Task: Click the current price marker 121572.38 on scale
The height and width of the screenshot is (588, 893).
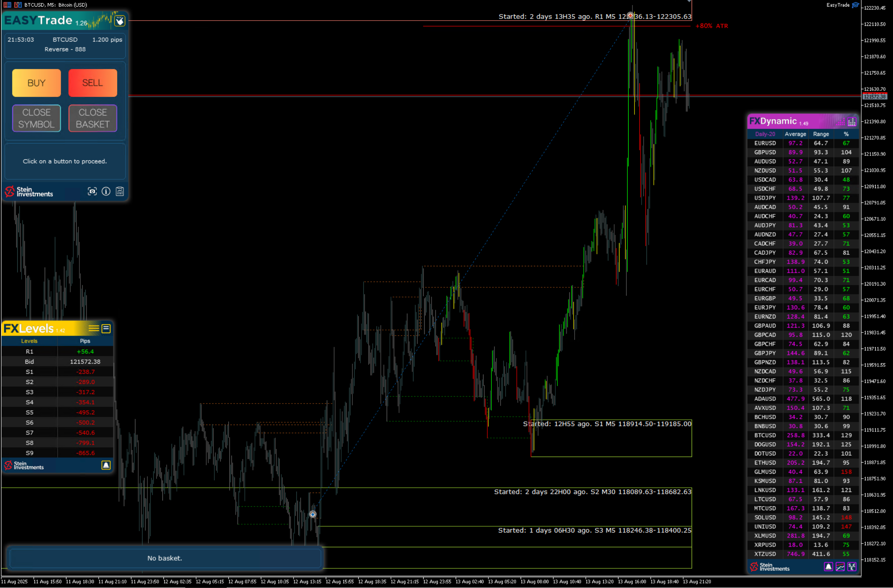Action: tap(874, 97)
